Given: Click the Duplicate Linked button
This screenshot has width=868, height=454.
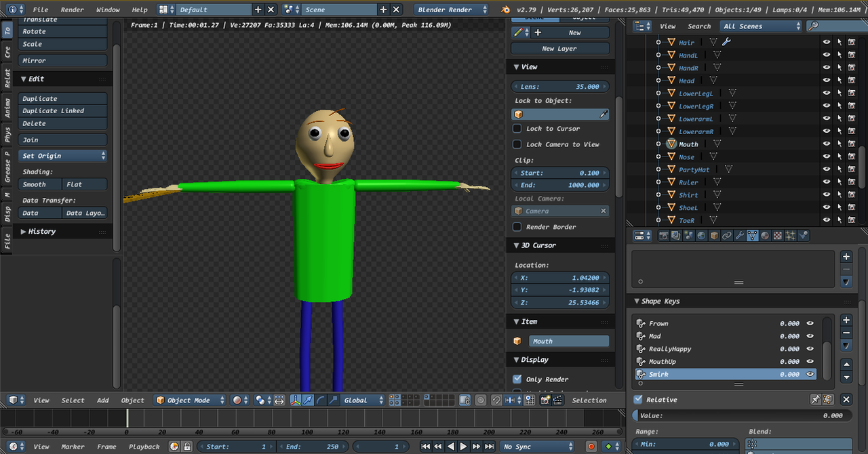Looking at the screenshot, I should 63,111.
